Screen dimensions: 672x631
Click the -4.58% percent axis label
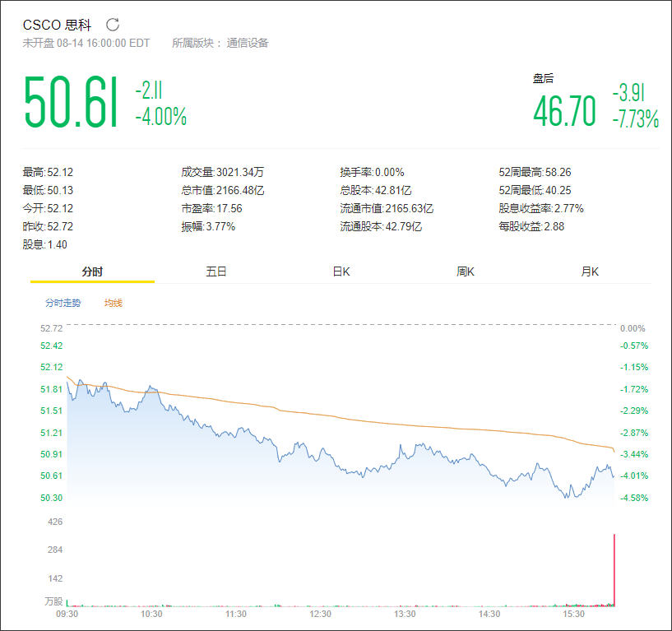(x=634, y=498)
